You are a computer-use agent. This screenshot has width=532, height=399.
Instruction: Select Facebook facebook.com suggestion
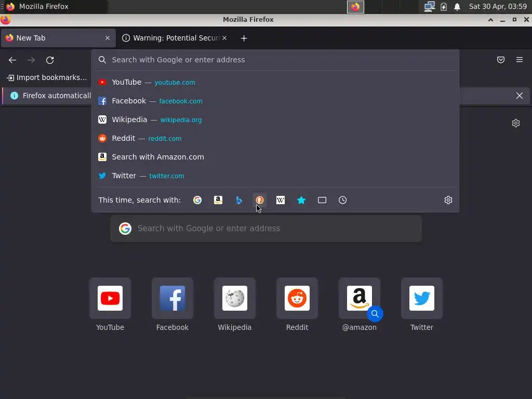pos(275,101)
